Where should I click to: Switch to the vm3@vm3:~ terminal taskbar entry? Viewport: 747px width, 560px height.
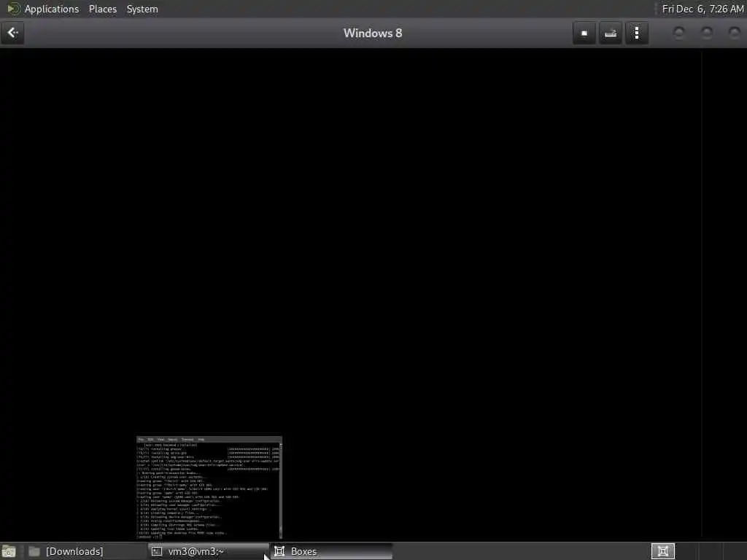pyautogui.click(x=209, y=551)
